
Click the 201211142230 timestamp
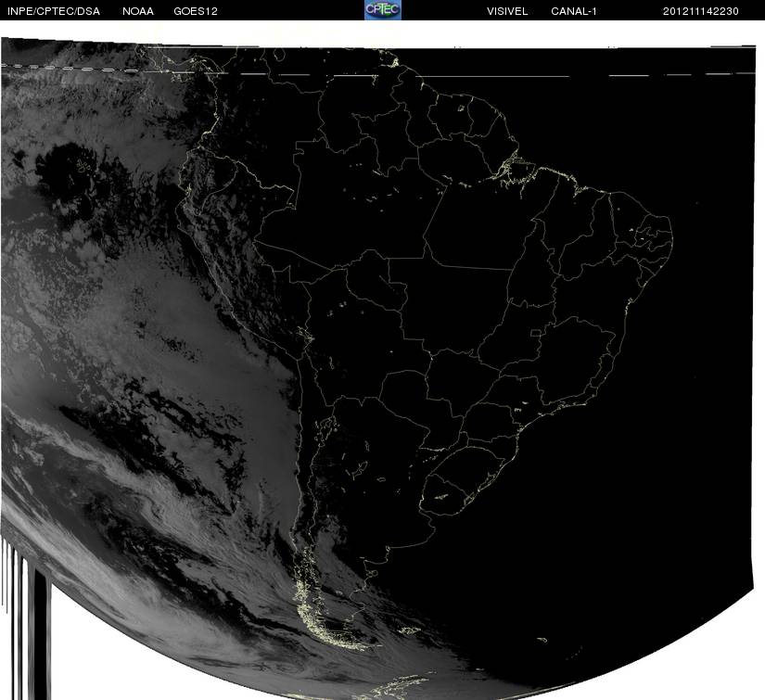[701, 11]
